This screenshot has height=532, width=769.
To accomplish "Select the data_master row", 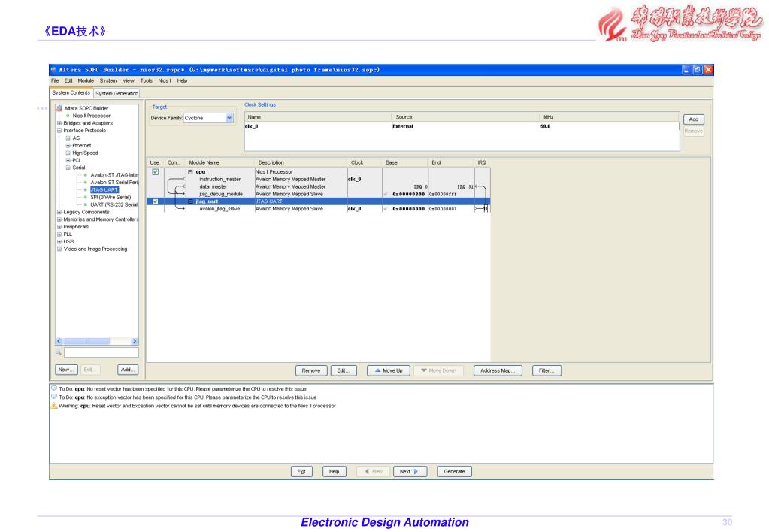I will (x=319, y=187).
